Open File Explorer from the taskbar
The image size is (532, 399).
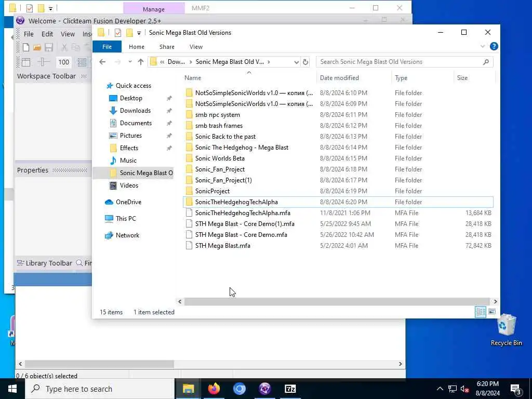pyautogui.click(x=188, y=389)
